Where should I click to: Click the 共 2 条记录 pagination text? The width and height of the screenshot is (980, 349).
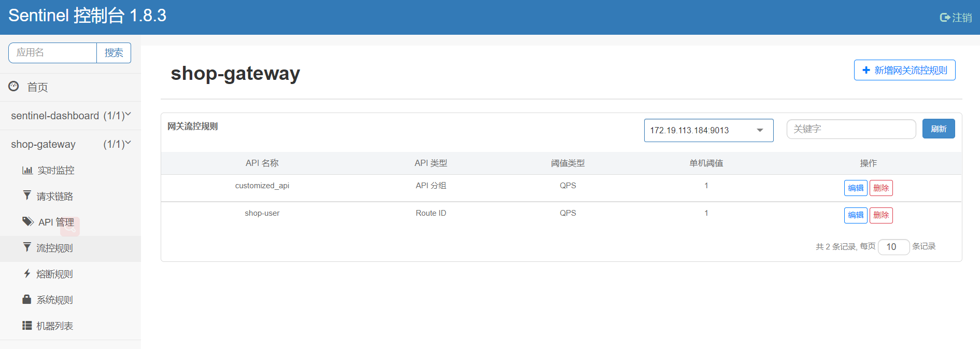click(835, 247)
